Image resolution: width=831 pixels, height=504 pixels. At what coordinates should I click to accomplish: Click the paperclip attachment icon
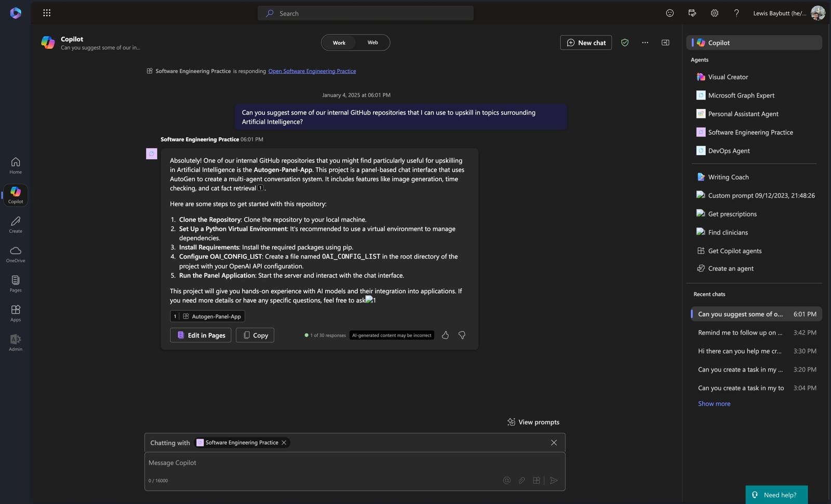click(x=521, y=480)
